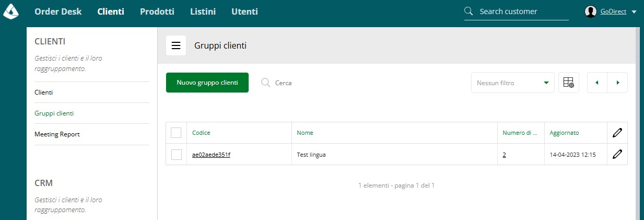Open the Utenti menu
Screen dimensions: 644x220
(x=244, y=11)
